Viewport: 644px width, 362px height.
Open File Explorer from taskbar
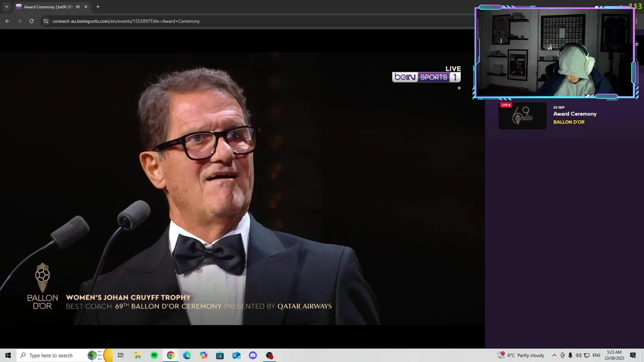coord(137,355)
